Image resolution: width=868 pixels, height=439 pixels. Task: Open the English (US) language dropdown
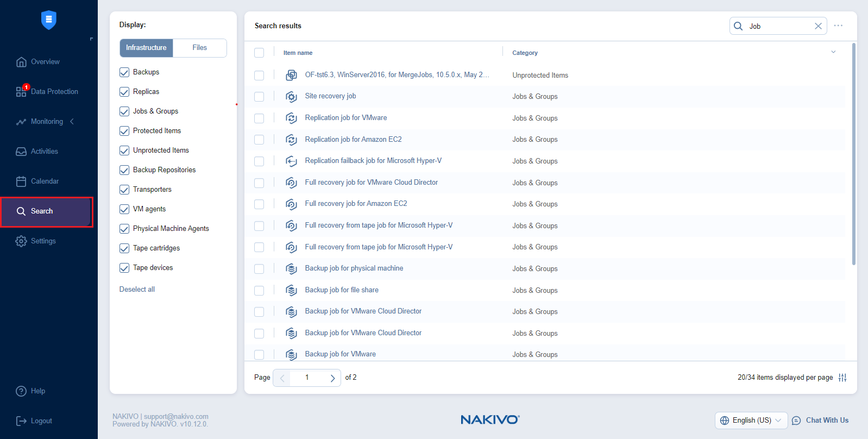point(751,421)
